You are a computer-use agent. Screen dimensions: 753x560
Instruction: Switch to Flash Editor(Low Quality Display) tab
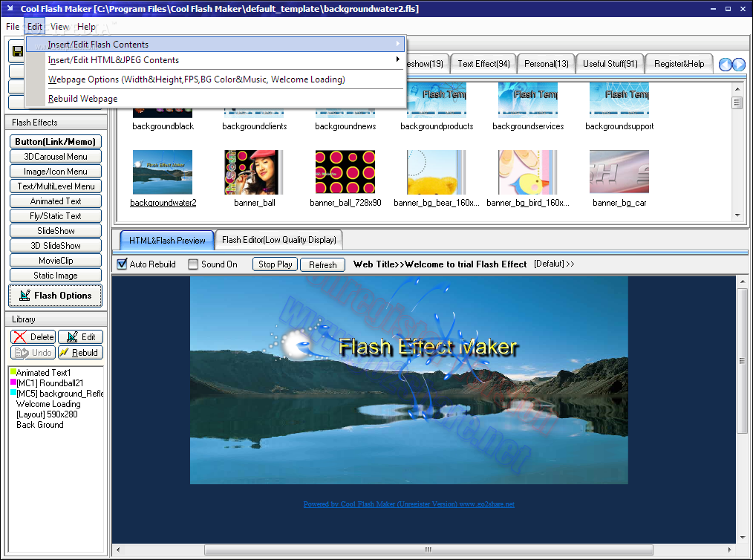click(279, 240)
